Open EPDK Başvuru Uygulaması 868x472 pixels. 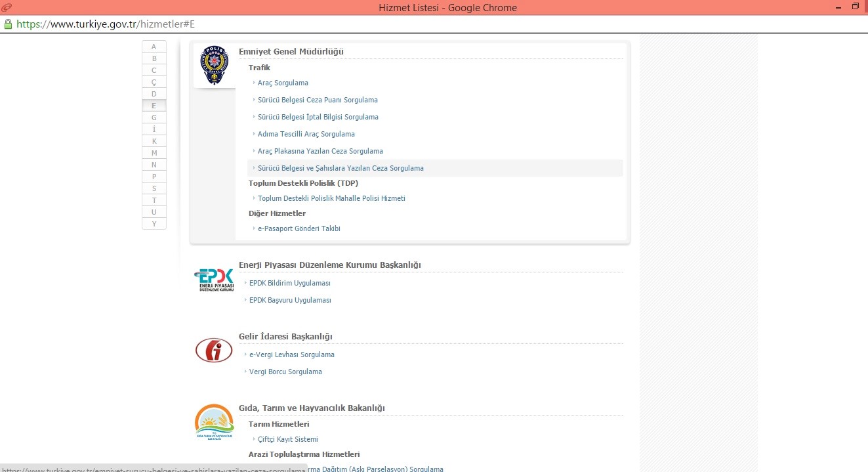point(290,300)
